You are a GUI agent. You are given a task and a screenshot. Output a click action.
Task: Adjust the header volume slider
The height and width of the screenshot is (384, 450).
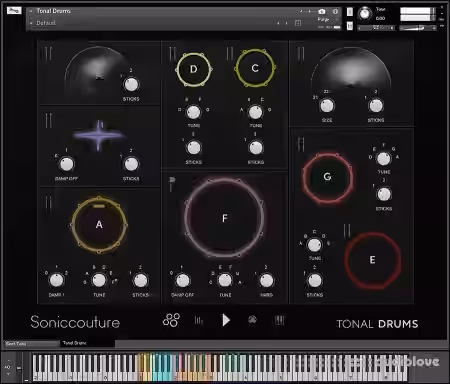pyautogui.click(x=418, y=28)
